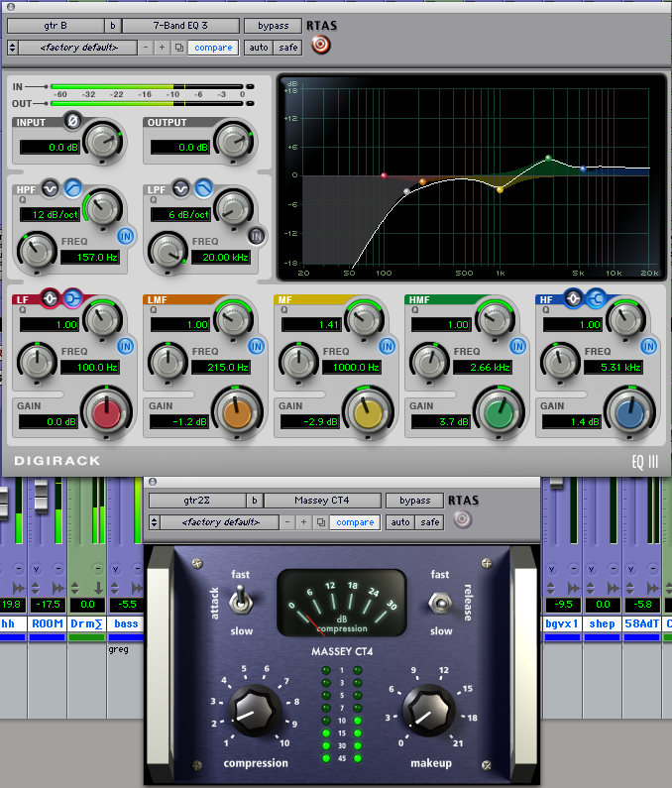Click the safe button in Massey CT4 window

tap(430, 522)
